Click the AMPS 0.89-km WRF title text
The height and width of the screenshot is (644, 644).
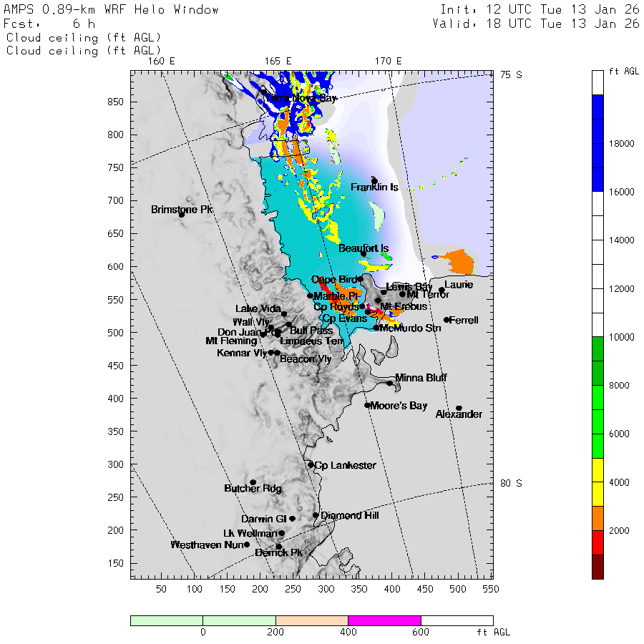tap(112, 10)
